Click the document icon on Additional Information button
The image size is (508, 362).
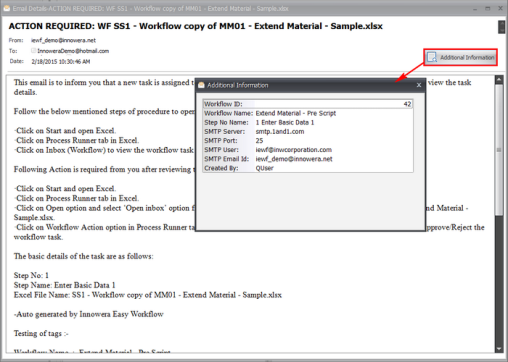(x=432, y=57)
